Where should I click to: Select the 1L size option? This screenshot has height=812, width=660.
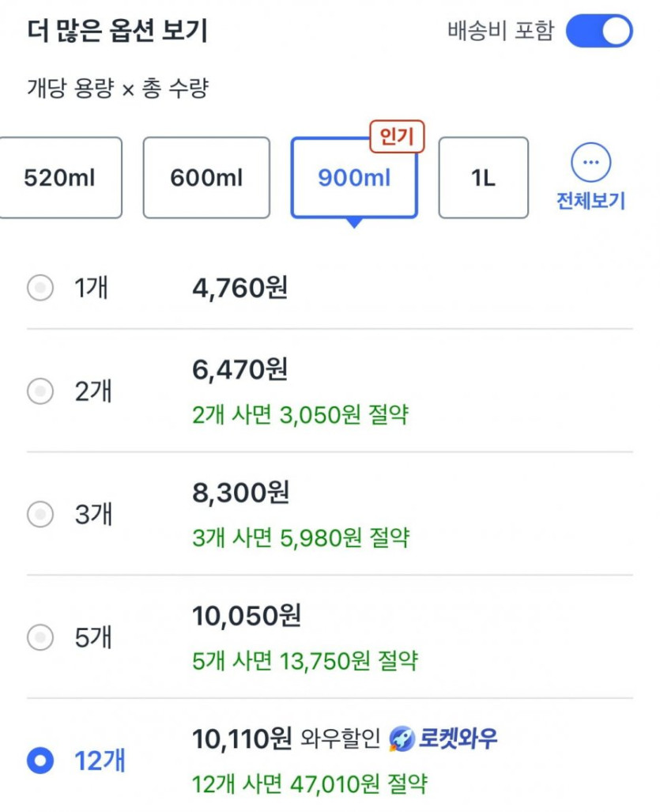pos(483,178)
